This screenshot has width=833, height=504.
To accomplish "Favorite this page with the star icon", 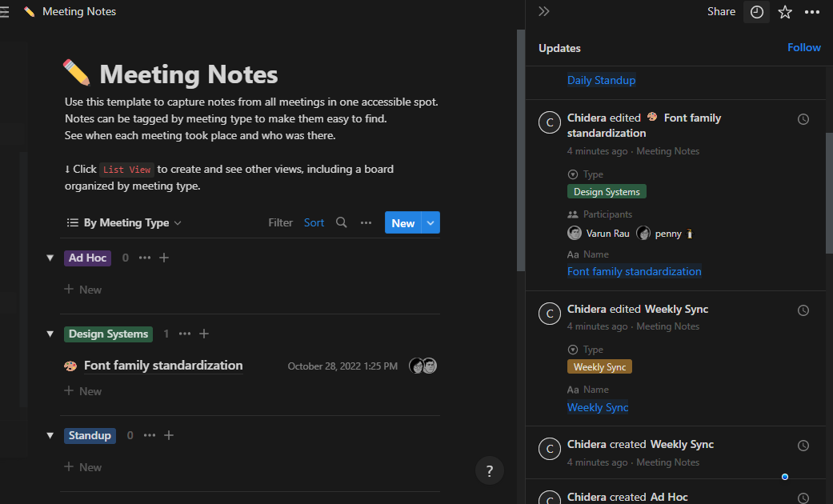I will (x=785, y=12).
